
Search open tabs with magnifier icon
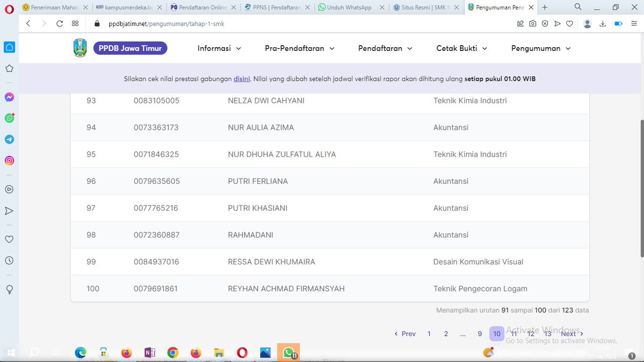[578, 7]
